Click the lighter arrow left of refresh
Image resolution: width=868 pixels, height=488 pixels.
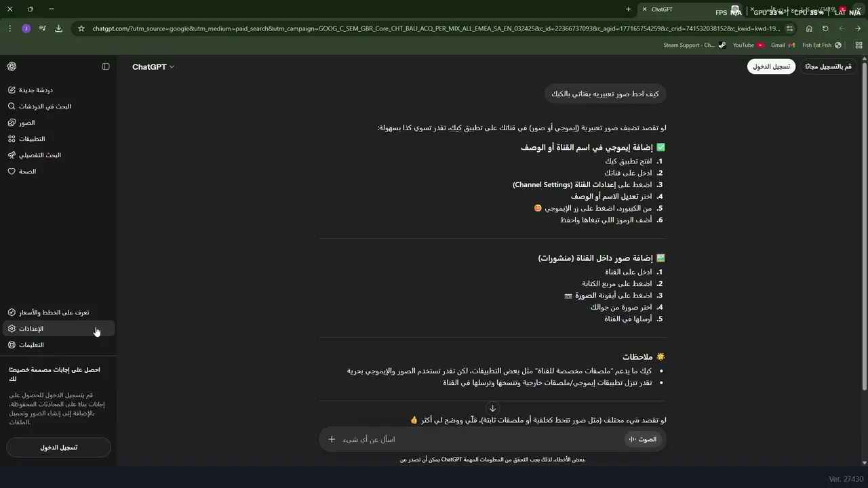tap(842, 28)
